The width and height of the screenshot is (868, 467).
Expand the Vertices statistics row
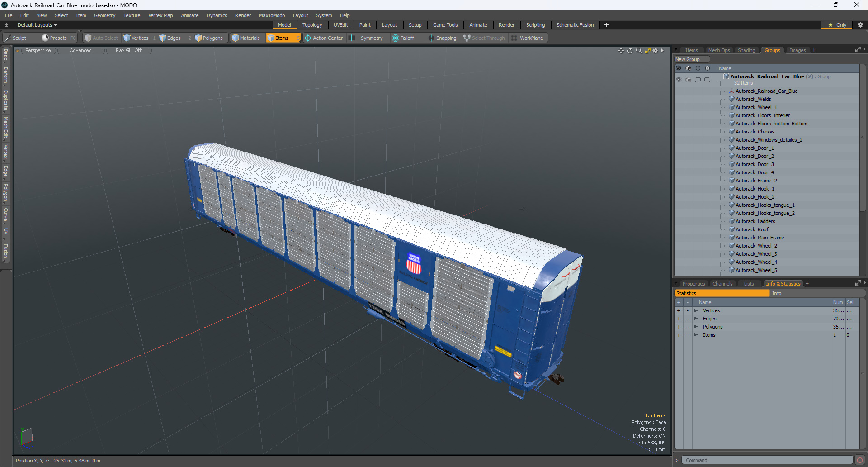point(696,310)
